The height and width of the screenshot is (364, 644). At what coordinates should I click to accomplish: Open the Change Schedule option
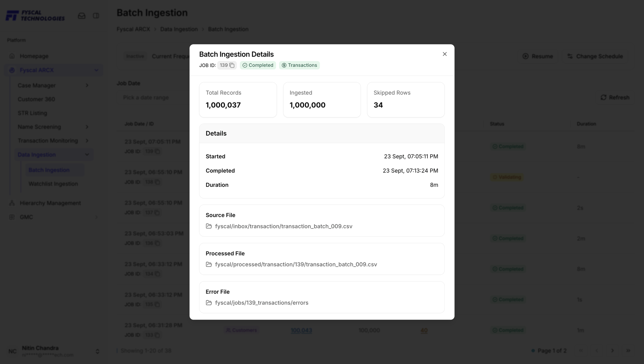coord(595,56)
